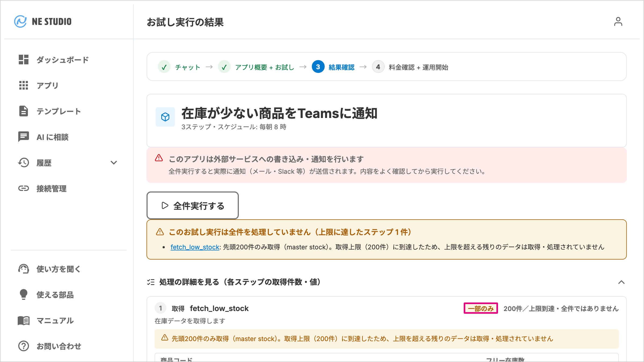Viewport: 644px width, 362px height.
Task: Click the お試し実行の結果 page heading
Action: (x=185, y=22)
